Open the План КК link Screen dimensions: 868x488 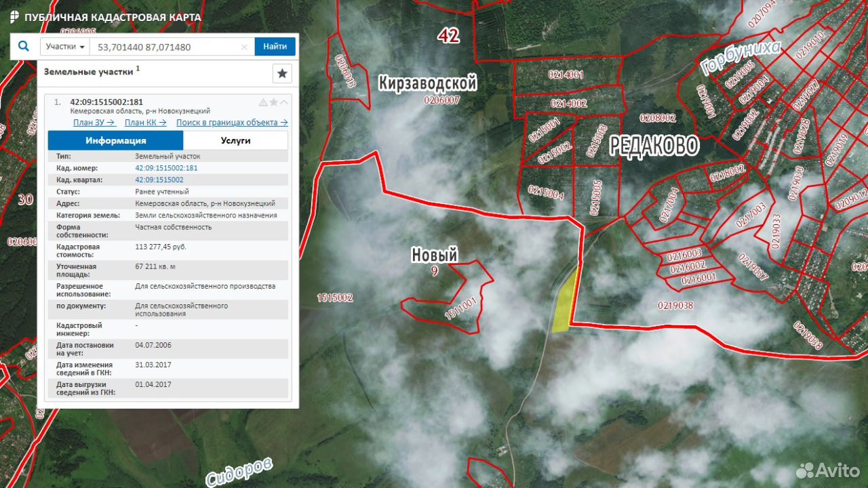(146, 123)
